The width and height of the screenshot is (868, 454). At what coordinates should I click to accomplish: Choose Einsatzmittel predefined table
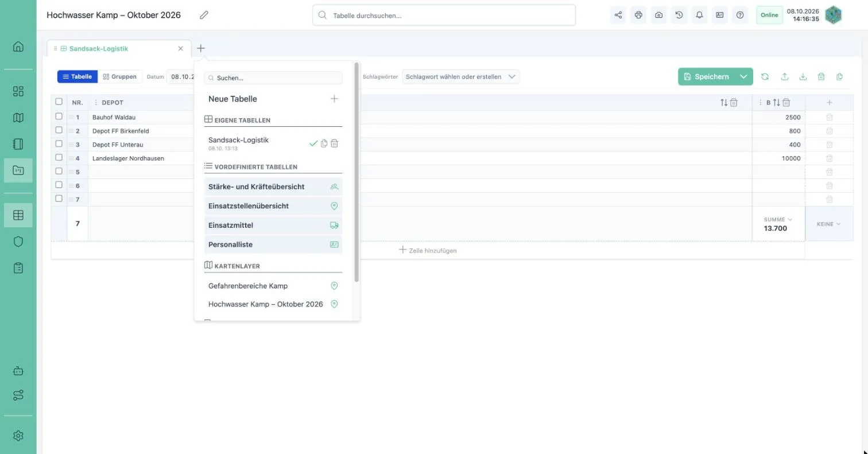(273, 226)
